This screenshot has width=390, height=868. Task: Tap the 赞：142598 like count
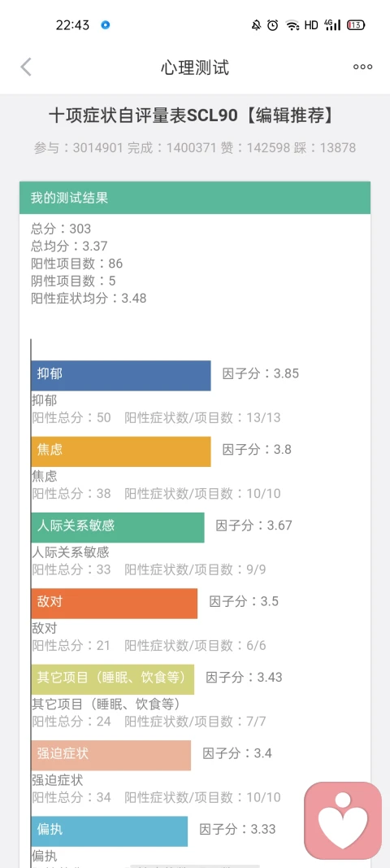tap(256, 148)
